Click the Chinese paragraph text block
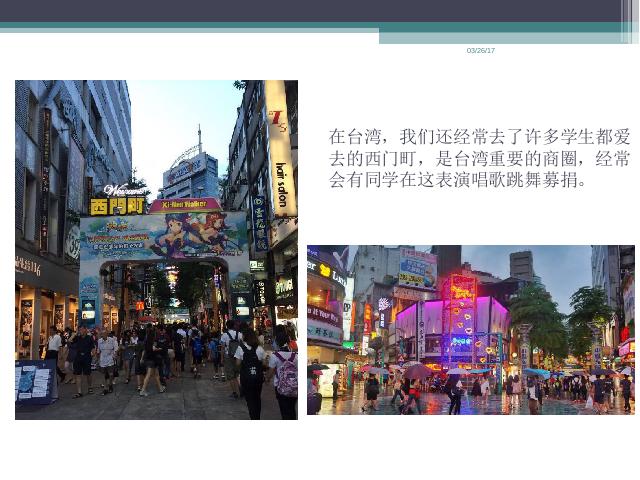Image resolution: width=640 pixels, height=480 pixels. click(x=479, y=159)
